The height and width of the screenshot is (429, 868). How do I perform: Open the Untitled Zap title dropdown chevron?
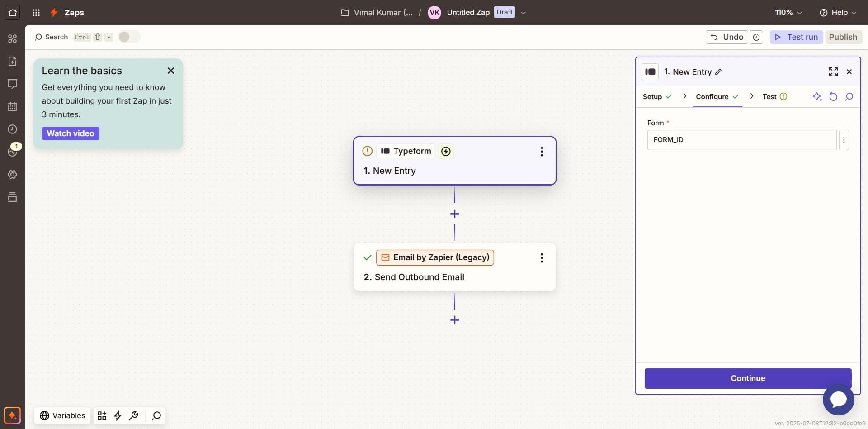pos(523,13)
